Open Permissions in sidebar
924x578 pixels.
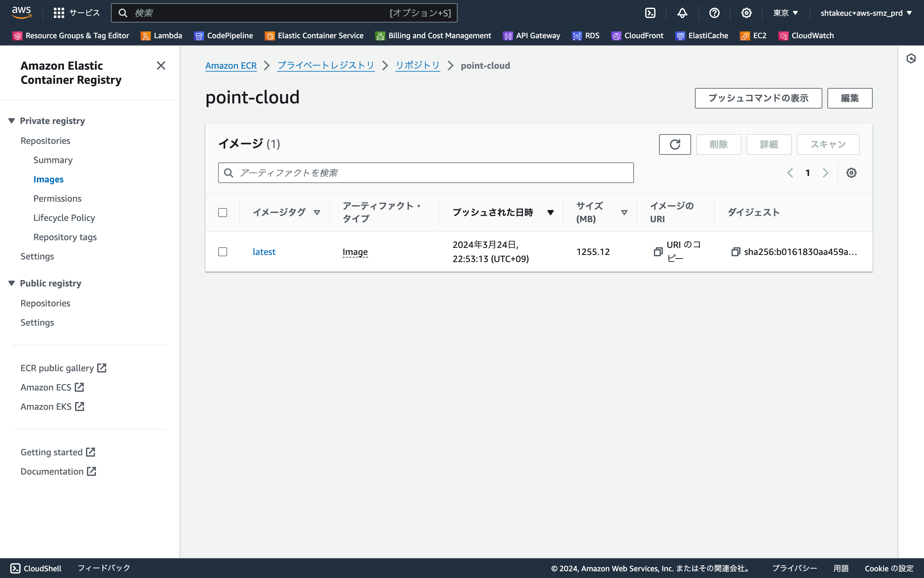point(57,198)
